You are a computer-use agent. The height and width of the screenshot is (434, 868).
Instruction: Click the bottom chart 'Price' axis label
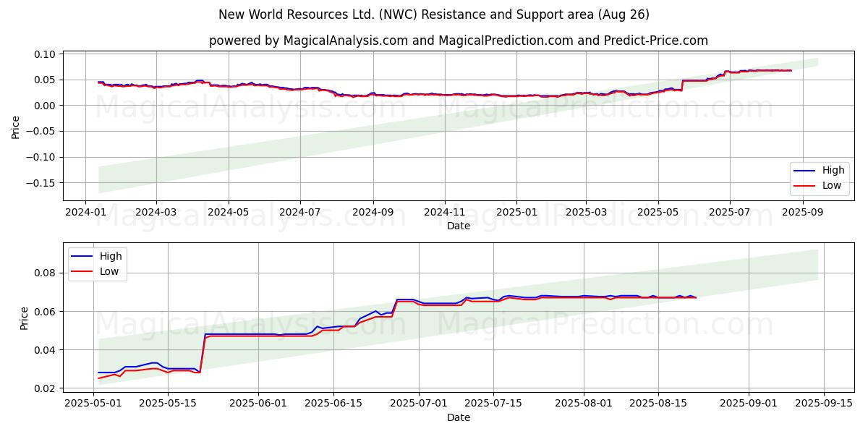click(25, 318)
